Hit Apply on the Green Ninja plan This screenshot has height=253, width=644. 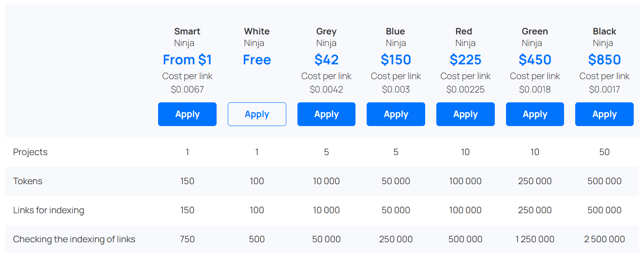tap(535, 114)
